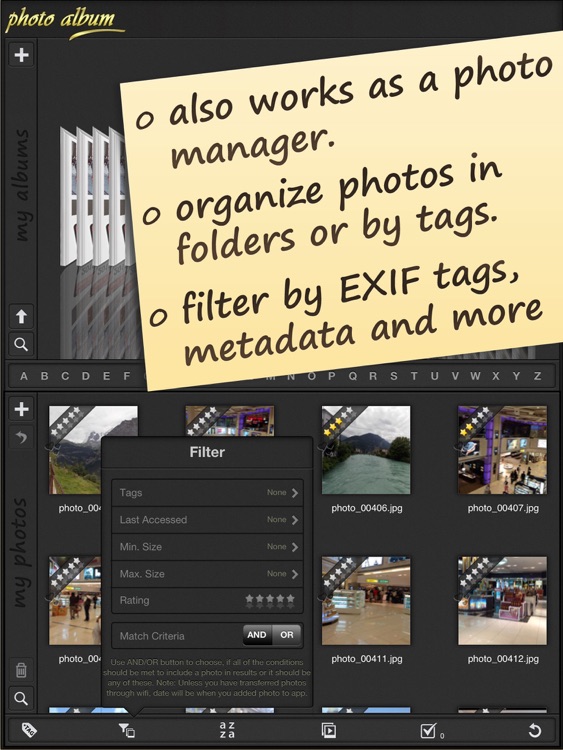Jump to letter E in the album index
The image size is (563, 750).
click(x=106, y=376)
